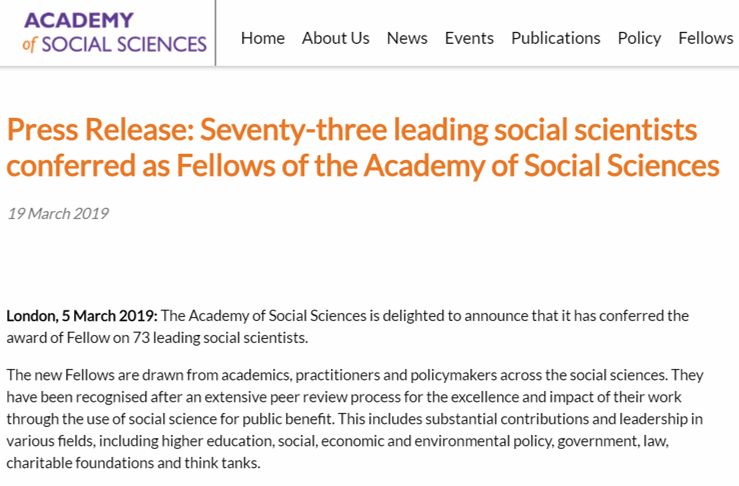Click the 19 March 2019 publication date
Viewport: 739px width, 486px height.
tap(57, 214)
